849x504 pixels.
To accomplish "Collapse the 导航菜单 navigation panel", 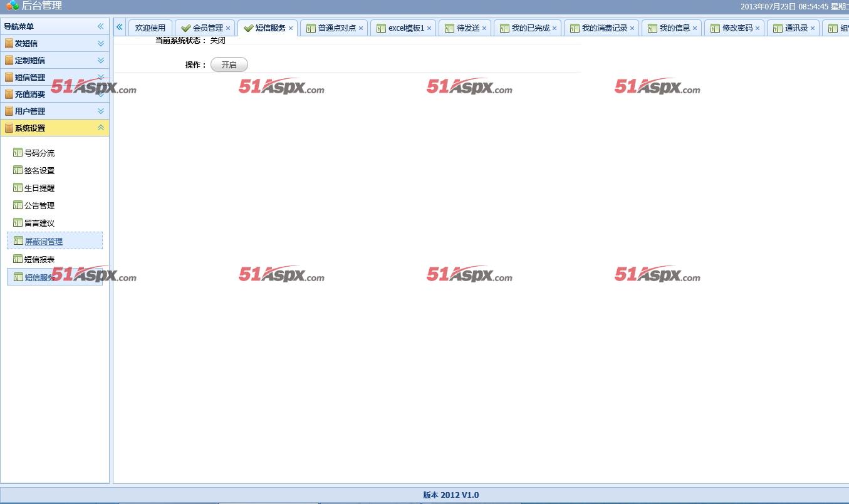I will [100, 26].
